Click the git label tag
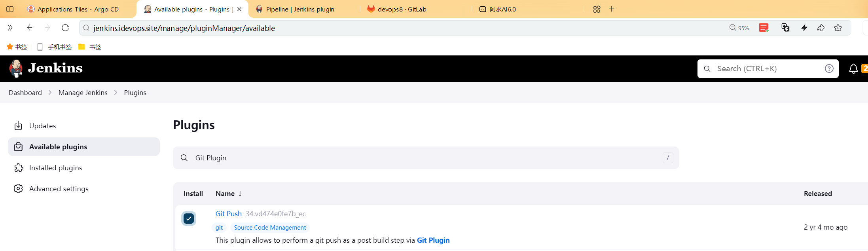 pyautogui.click(x=219, y=228)
